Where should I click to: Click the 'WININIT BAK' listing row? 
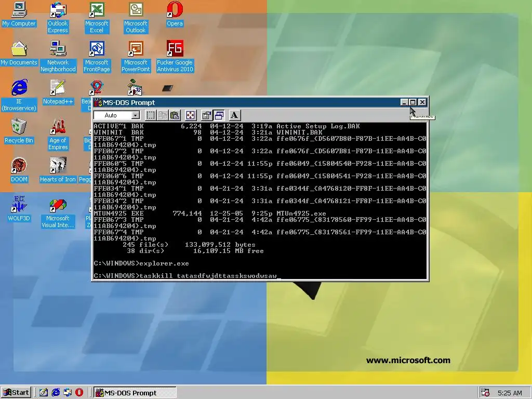(x=208, y=132)
